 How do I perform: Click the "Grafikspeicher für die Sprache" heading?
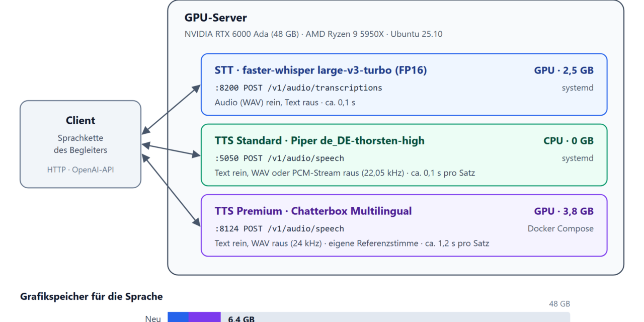pos(92,296)
